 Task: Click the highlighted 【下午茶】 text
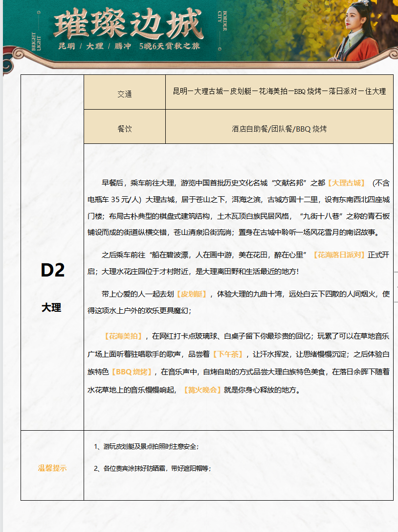coord(228,354)
